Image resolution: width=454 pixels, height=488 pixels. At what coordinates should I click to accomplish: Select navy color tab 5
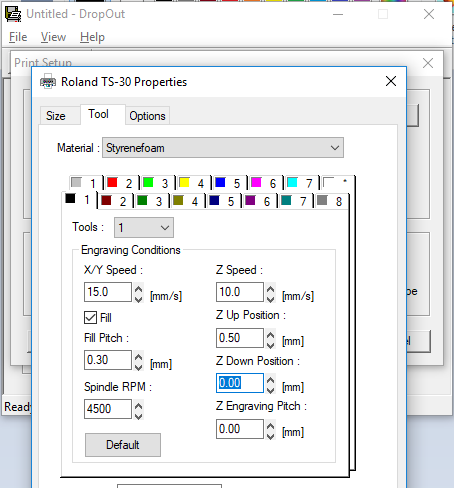pyautogui.click(x=223, y=201)
